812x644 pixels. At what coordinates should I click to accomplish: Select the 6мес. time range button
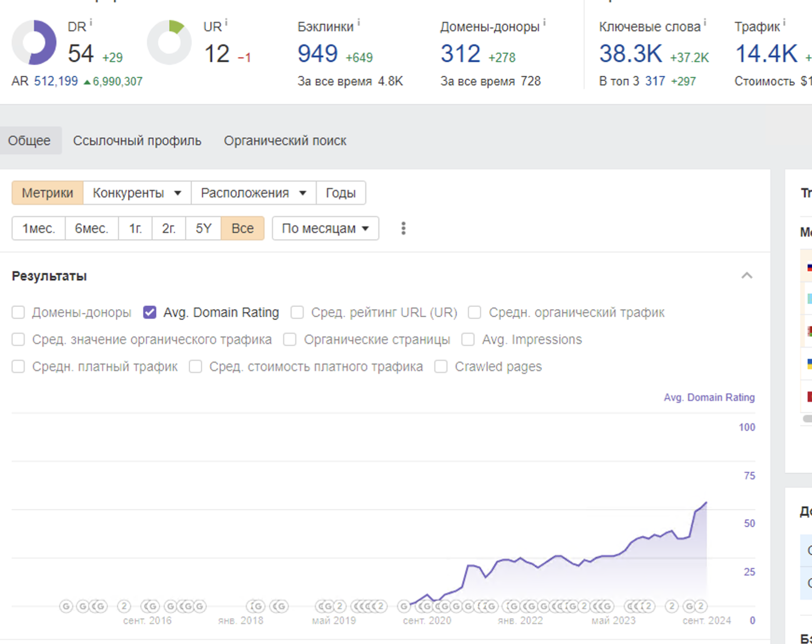pyautogui.click(x=91, y=228)
